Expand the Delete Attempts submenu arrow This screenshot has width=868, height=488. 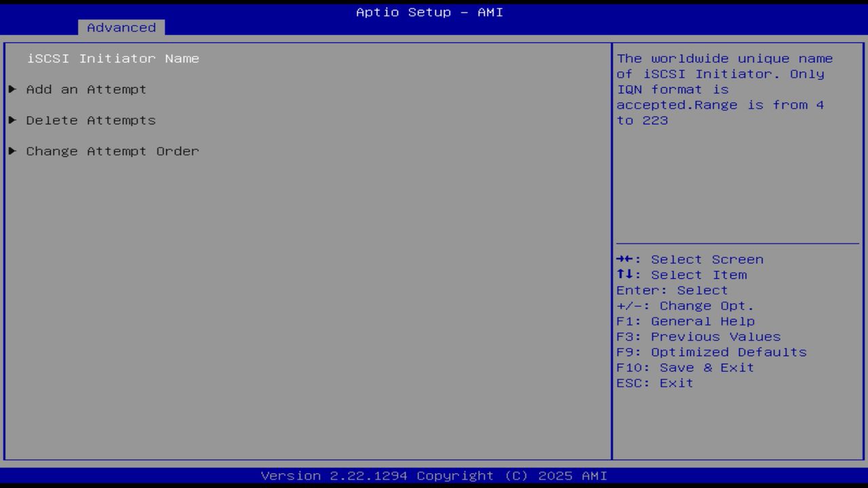tap(12, 120)
